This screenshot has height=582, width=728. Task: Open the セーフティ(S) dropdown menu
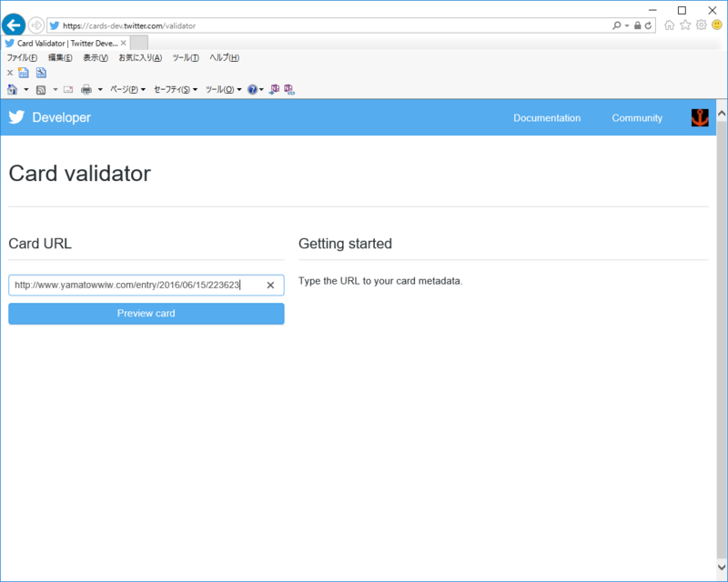click(x=176, y=90)
